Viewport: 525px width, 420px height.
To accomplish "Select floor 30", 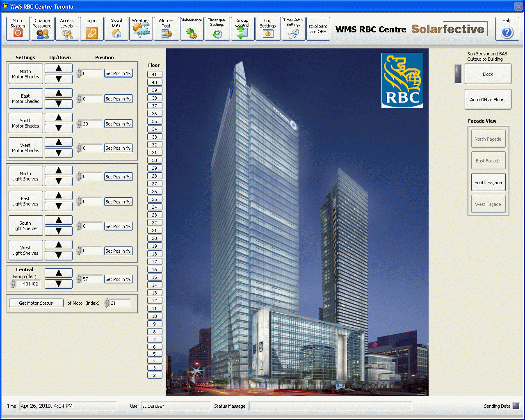I will point(155,160).
